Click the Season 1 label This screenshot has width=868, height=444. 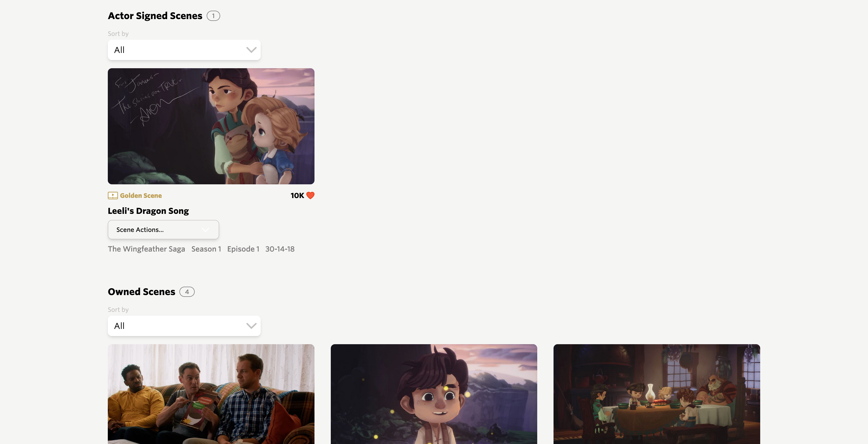point(206,249)
